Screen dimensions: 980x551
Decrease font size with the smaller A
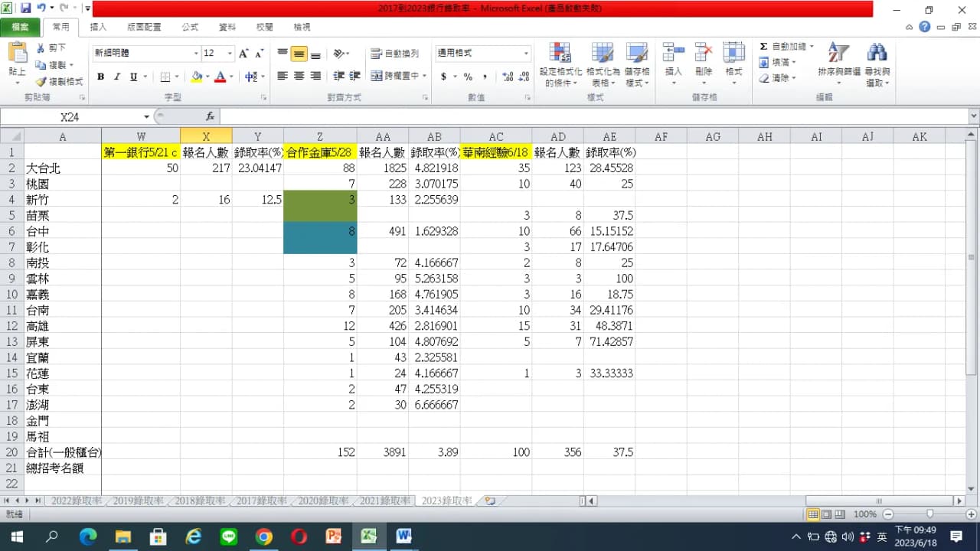pyautogui.click(x=260, y=54)
